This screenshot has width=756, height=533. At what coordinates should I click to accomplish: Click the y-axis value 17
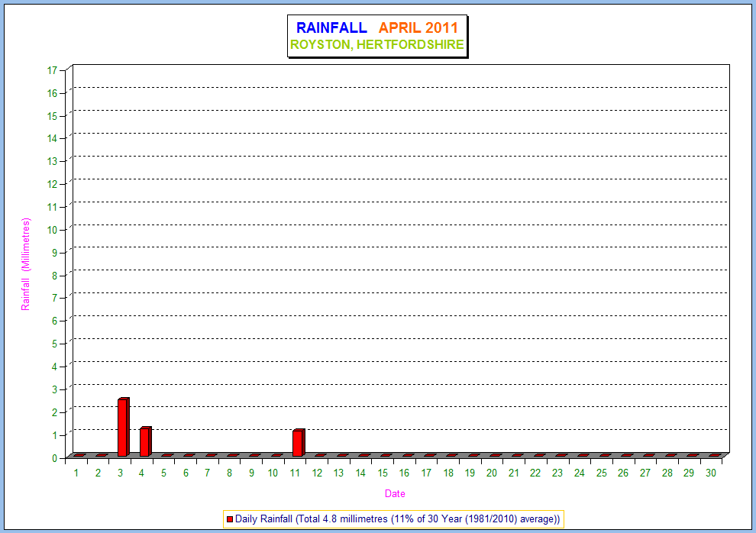pyautogui.click(x=52, y=70)
